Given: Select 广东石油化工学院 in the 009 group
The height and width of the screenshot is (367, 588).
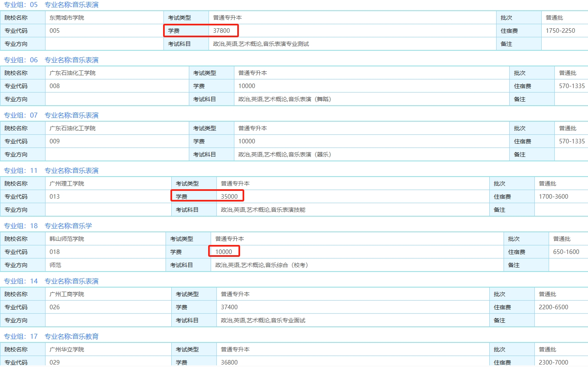Looking at the screenshot, I should click(73, 128).
